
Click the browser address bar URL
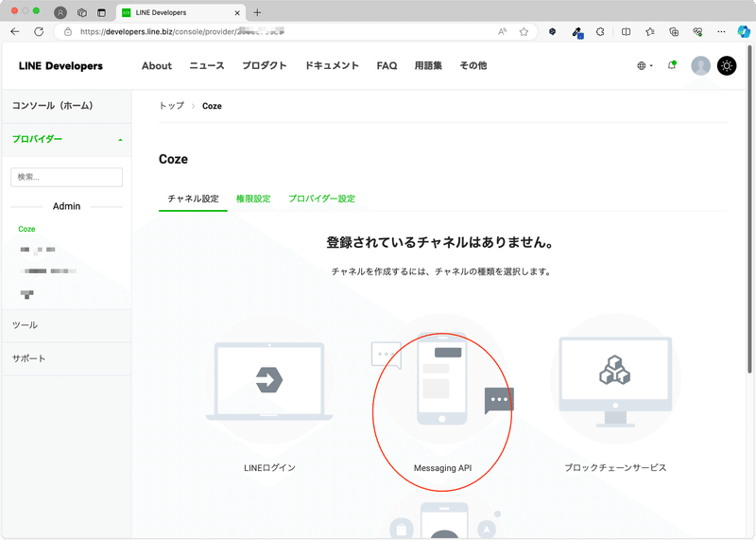coord(182,32)
